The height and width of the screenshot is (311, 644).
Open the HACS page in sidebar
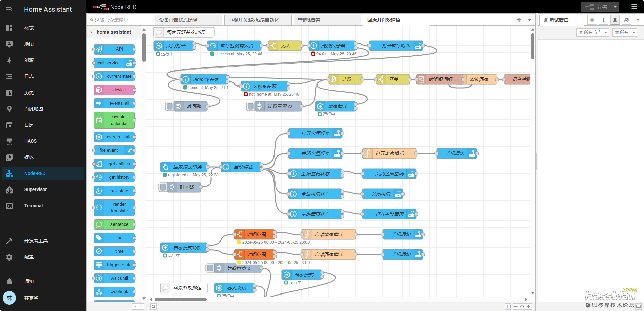(43, 141)
